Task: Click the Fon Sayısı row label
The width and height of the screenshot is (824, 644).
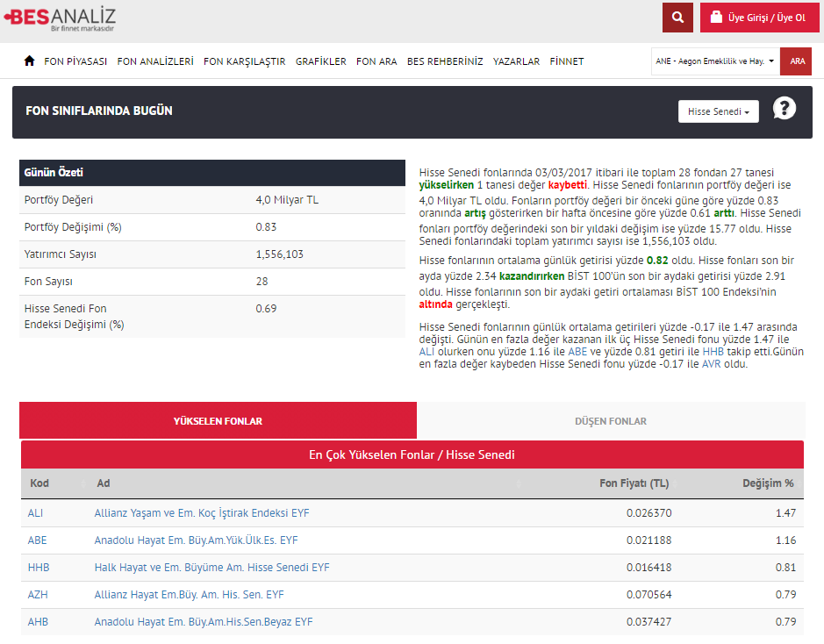Action: tap(48, 282)
